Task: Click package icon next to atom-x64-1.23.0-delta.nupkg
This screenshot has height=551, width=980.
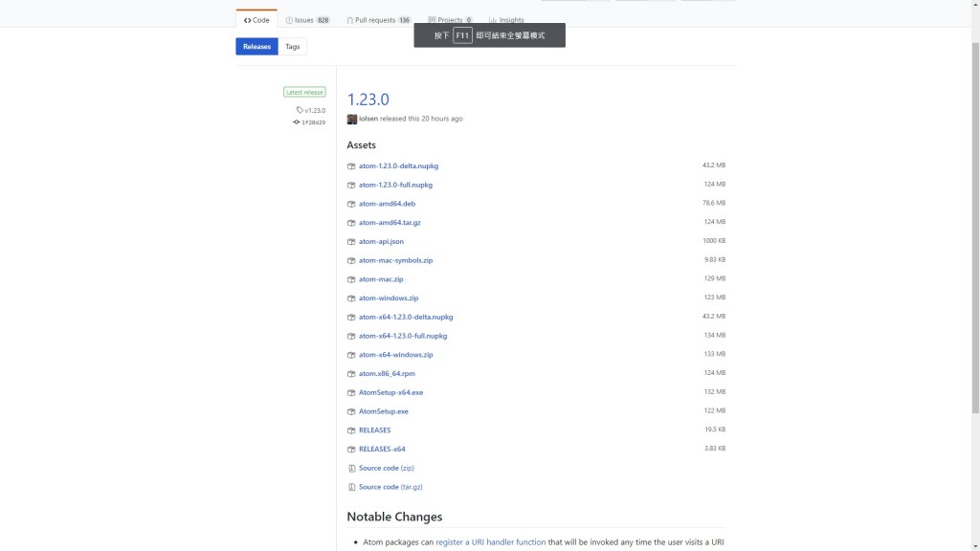Action: [x=351, y=317]
